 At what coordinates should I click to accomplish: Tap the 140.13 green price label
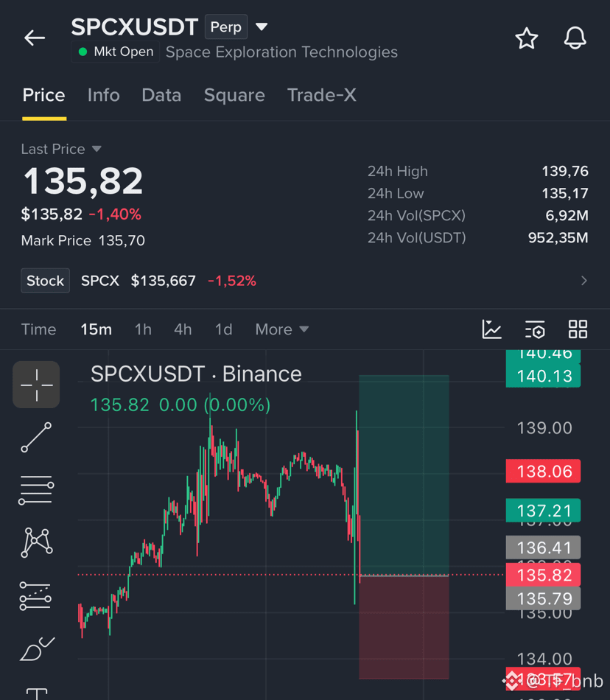[x=543, y=376]
